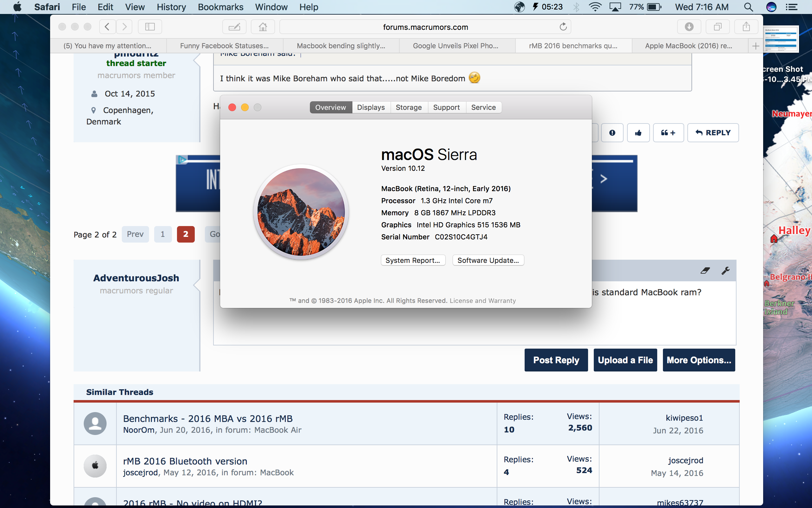Reload the macrumors page
The width and height of the screenshot is (812, 508).
click(x=563, y=27)
